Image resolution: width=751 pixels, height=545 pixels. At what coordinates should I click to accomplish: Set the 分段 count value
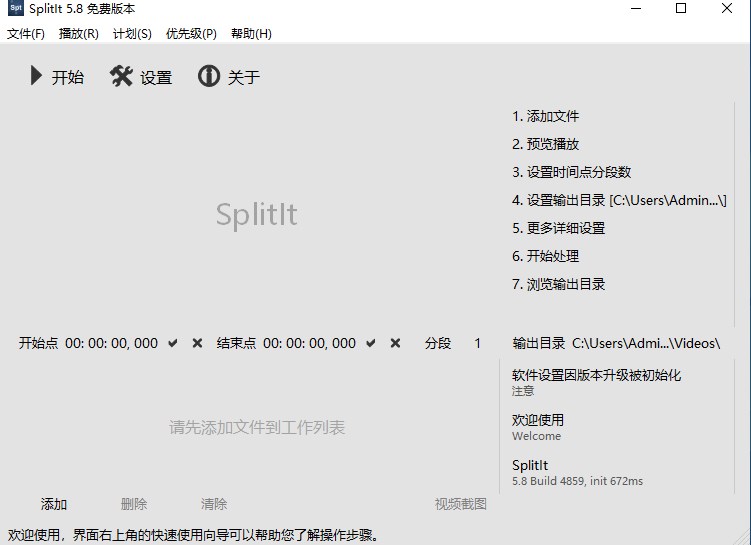(x=478, y=343)
